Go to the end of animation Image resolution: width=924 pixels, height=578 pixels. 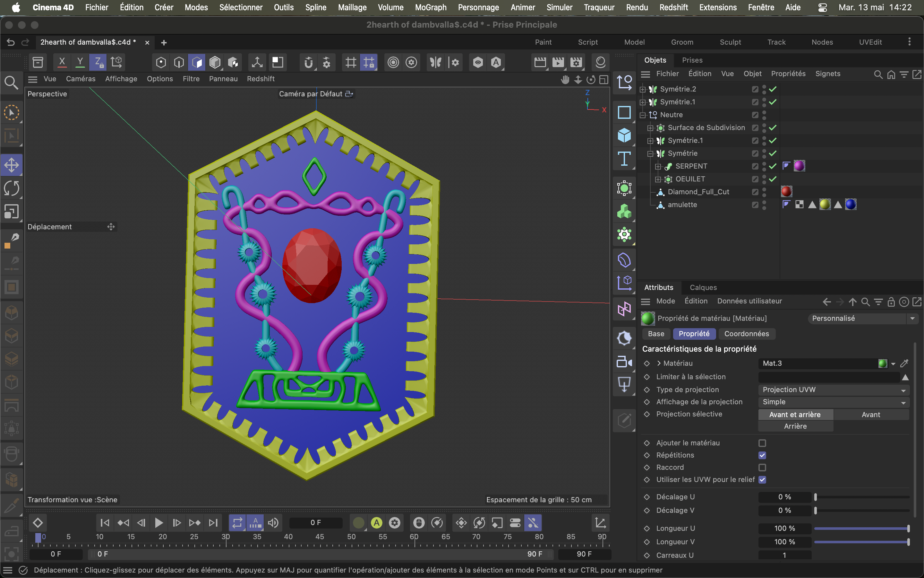pos(213,522)
